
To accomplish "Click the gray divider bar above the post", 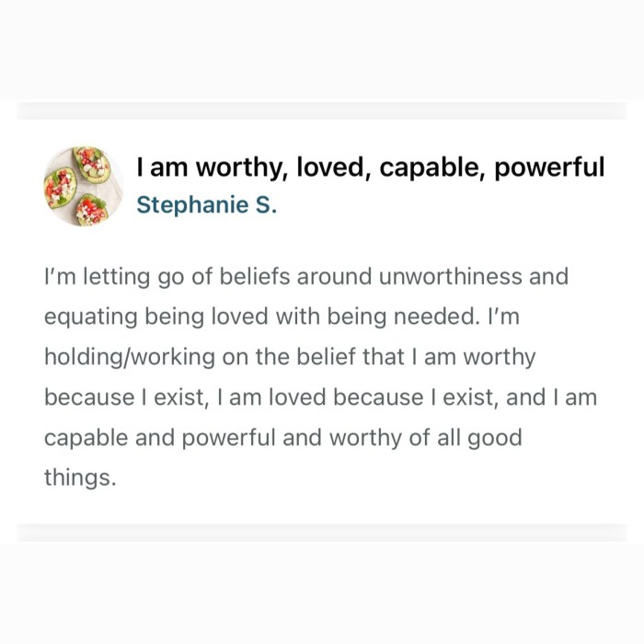I will pos(322,110).
